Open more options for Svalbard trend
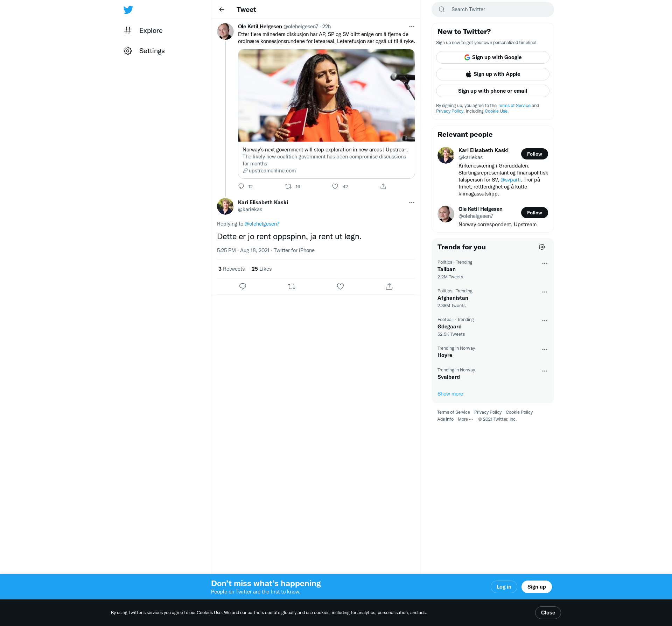The image size is (672, 626). pos(545,371)
